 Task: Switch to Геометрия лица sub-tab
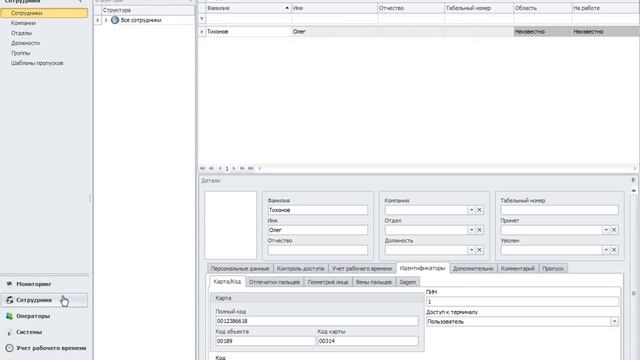(x=328, y=282)
